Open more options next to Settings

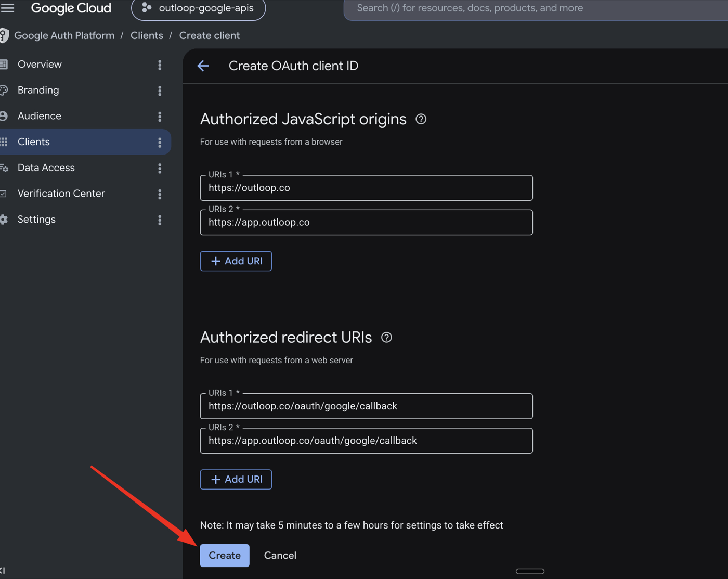pyautogui.click(x=160, y=220)
